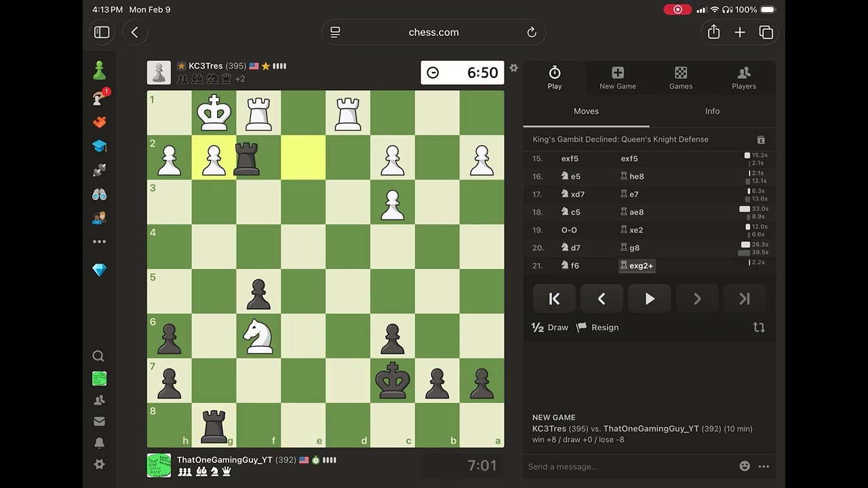This screenshot has width=868, height=488.
Task: Select move exg2+ in the move list
Action: coord(637,266)
